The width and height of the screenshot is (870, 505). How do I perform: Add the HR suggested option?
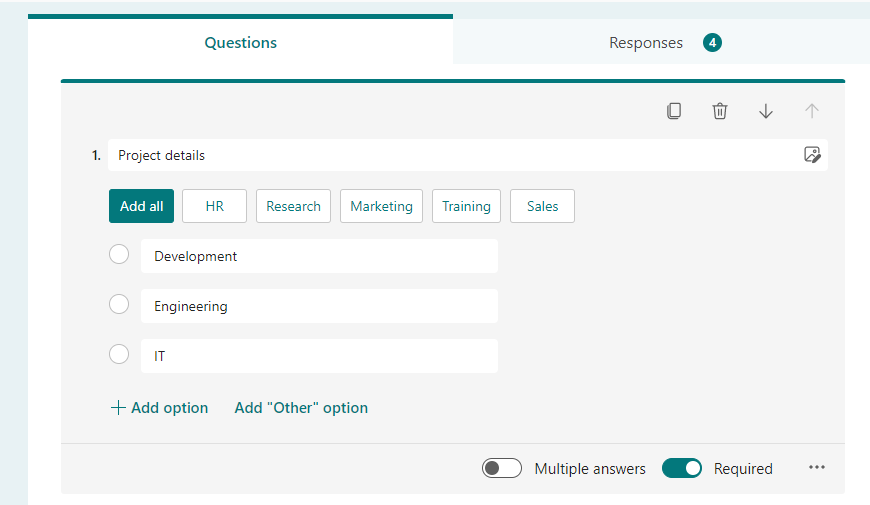pyautogui.click(x=214, y=206)
